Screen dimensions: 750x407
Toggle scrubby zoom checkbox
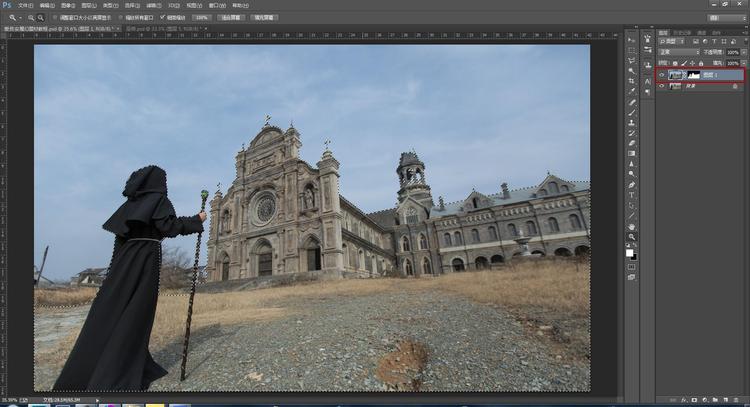(x=162, y=18)
